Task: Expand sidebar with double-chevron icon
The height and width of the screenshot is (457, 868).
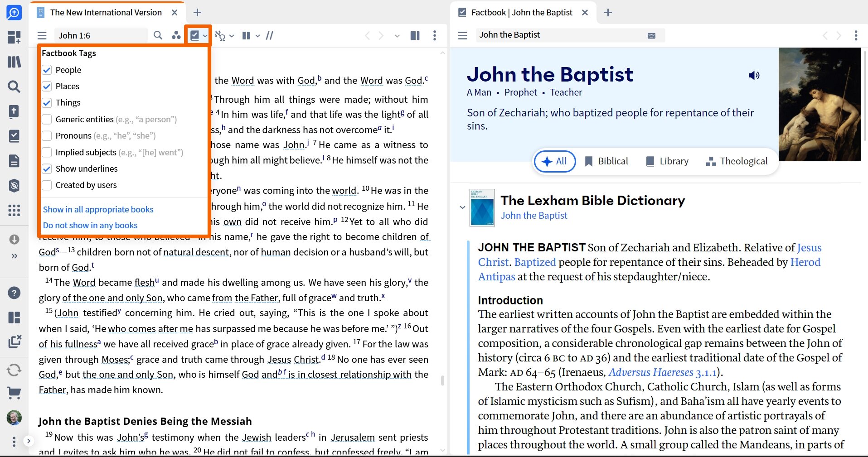Action: tap(14, 256)
